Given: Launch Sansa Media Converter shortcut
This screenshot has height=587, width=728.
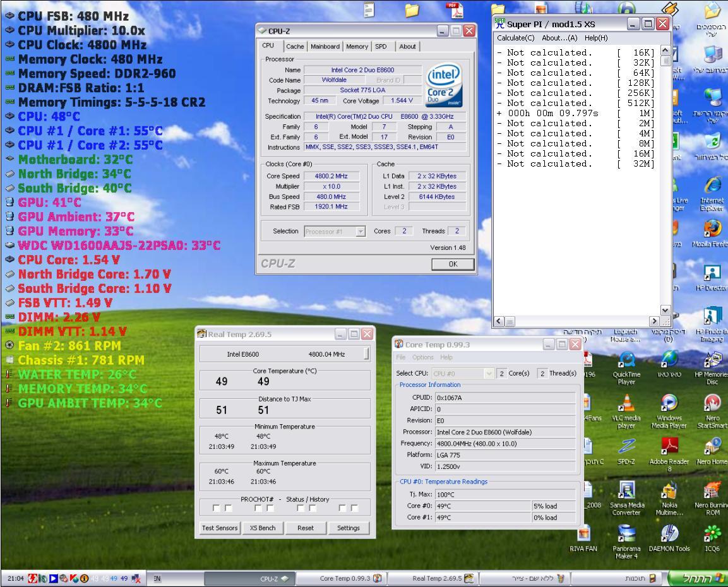Looking at the screenshot, I should (626, 499).
